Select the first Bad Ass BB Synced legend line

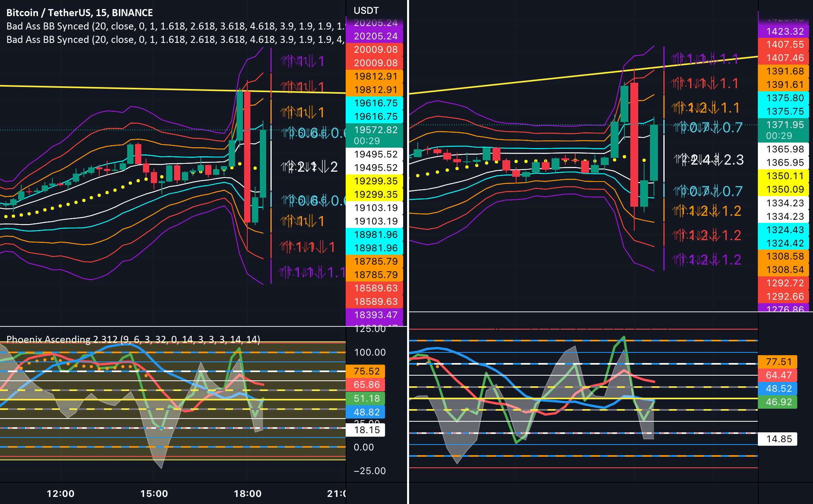176,26
